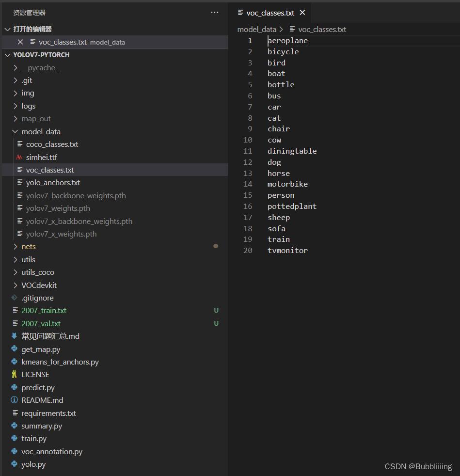Screen dimensions: 460x476
Task: Close the voc_classes.txt editor tab
Action: (302, 13)
